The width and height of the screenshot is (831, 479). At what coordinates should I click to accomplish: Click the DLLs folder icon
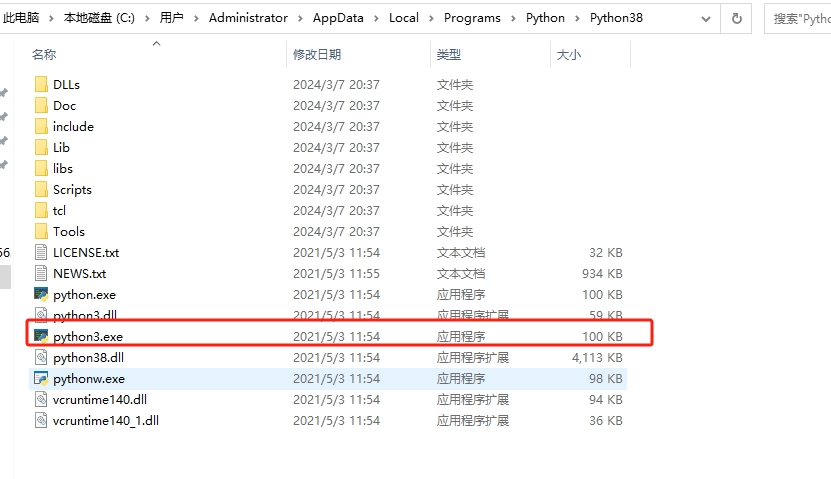(41, 84)
